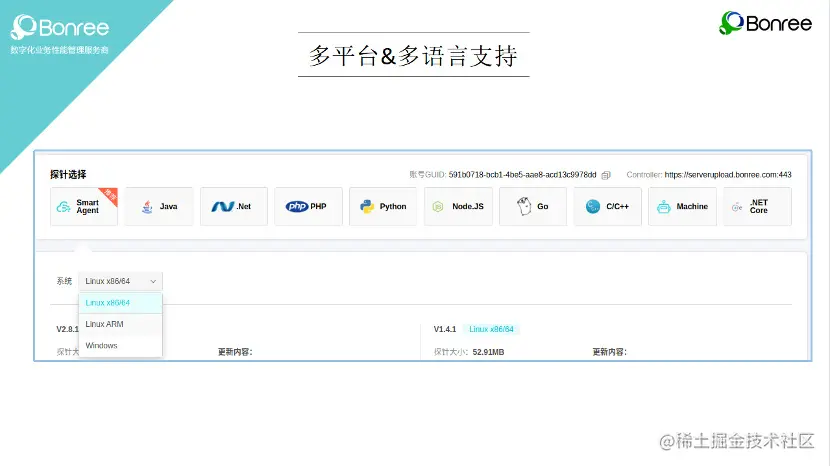Screen dimensions: 830x466
Task: Choose the Java probe card
Action: [159, 207]
